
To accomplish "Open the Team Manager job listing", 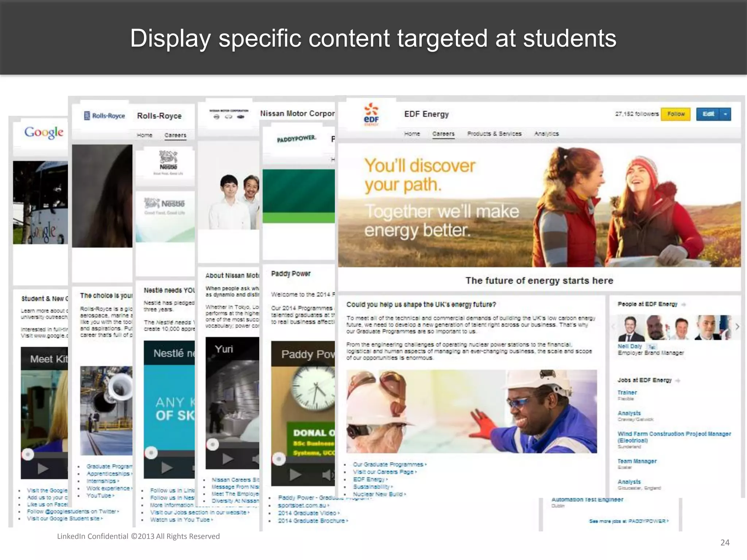I will click(x=637, y=461).
